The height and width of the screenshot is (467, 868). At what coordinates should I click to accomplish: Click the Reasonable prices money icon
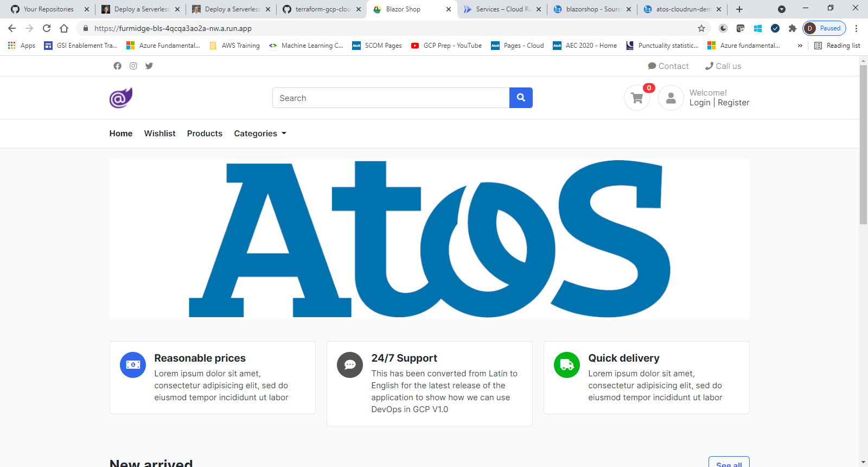point(133,365)
